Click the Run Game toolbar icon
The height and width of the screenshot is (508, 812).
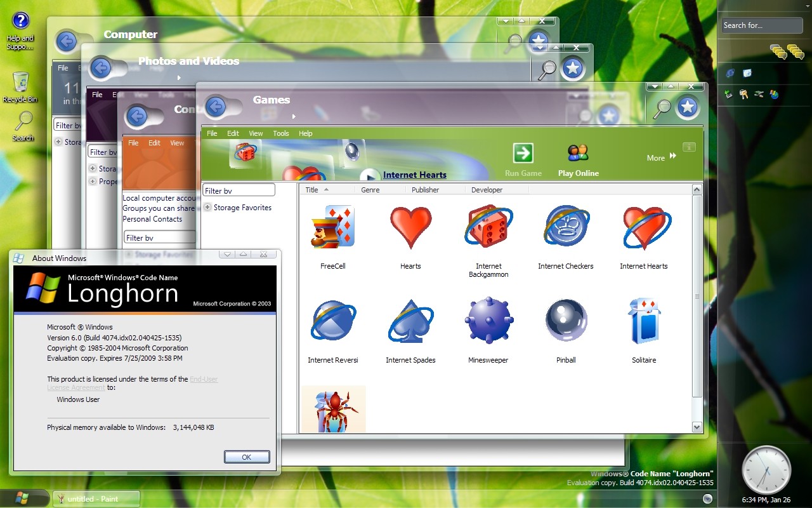tap(521, 152)
